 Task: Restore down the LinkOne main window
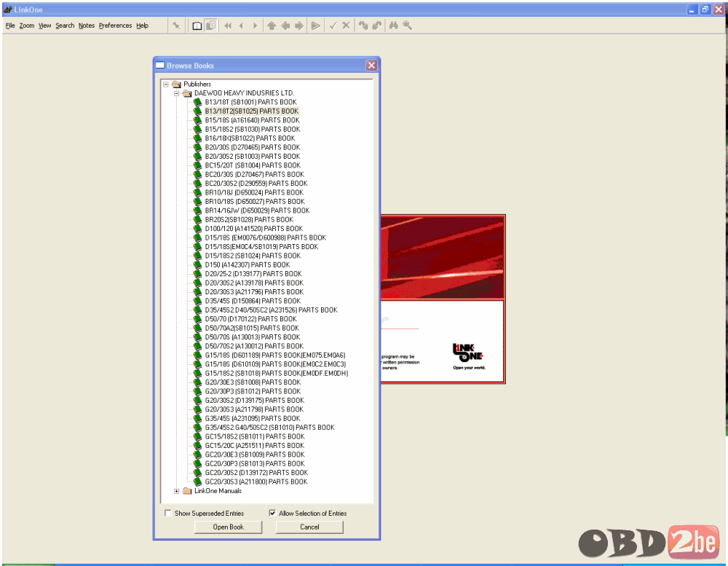coord(705,9)
